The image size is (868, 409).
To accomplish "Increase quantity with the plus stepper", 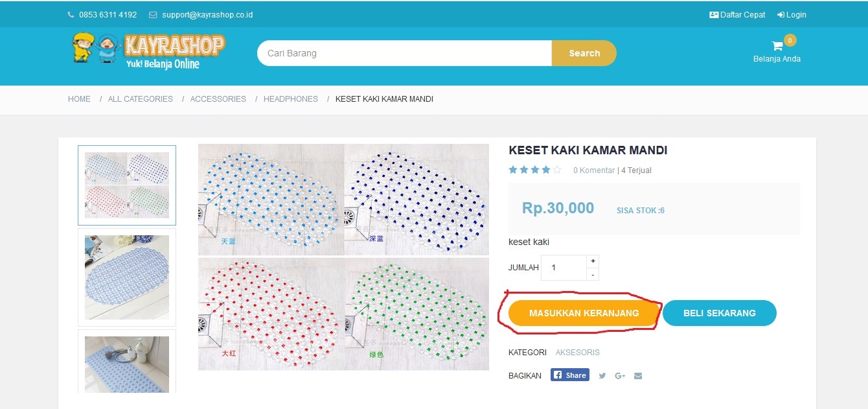I will coord(593,261).
